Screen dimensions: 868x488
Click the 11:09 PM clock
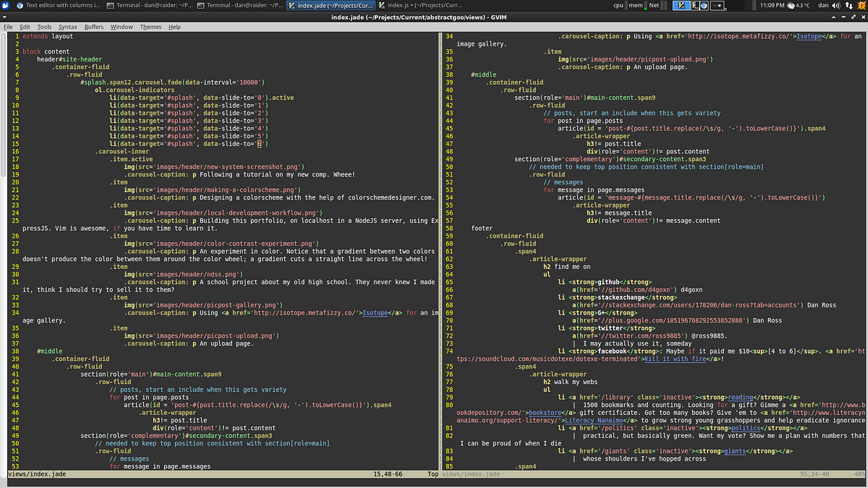pos(771,6)
